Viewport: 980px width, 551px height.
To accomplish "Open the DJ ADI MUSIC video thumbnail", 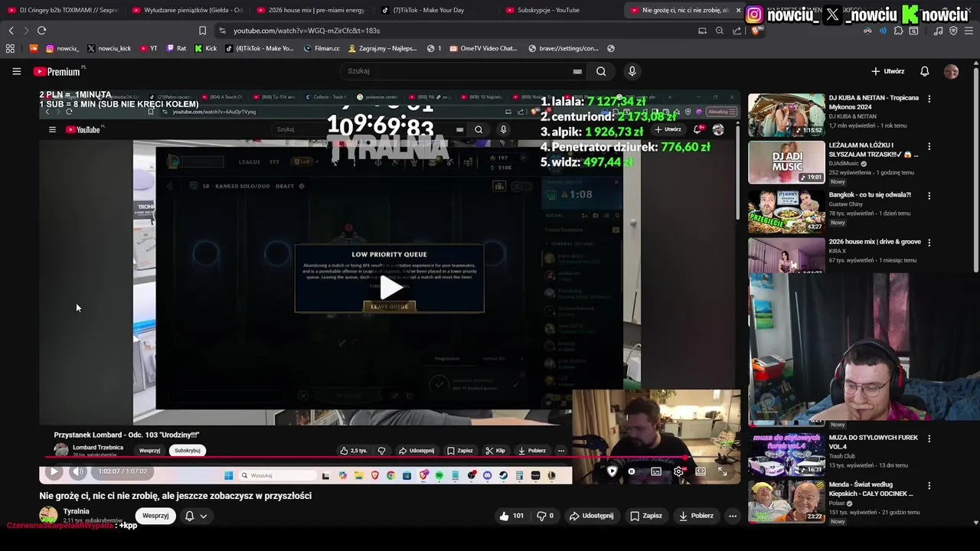I will click(786, 162).
